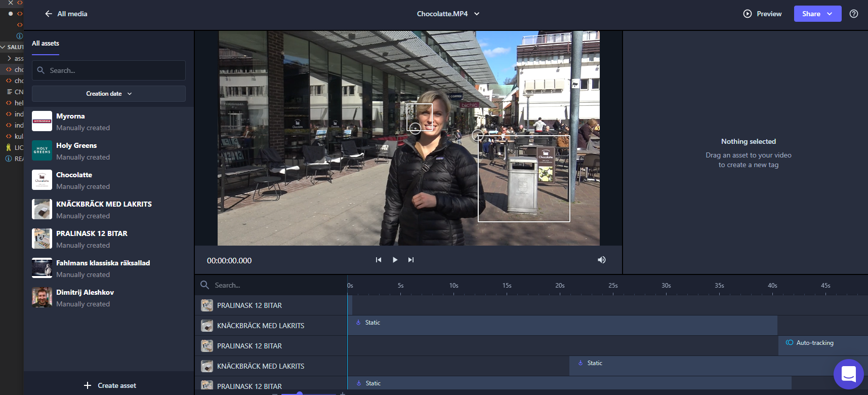Select the large tag box around the trash bin

[524, 179]
